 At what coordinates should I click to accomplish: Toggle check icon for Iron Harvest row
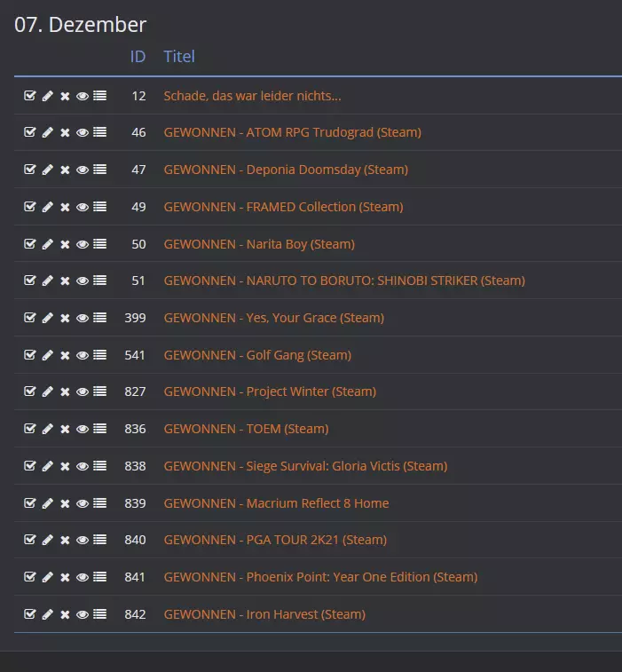click(x=29, y=613)
